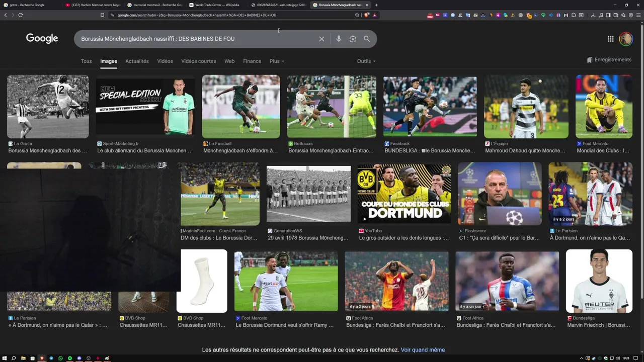Open the black-and-white 1978 team photo thumbnail
The height and width of the screenshot is (362, 644).
(308, 194)
